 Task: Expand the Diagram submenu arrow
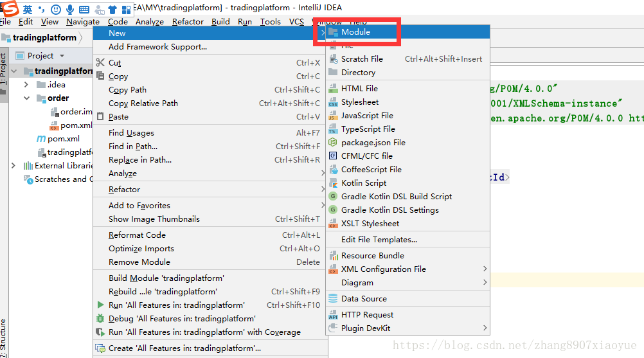click(485, 282)
